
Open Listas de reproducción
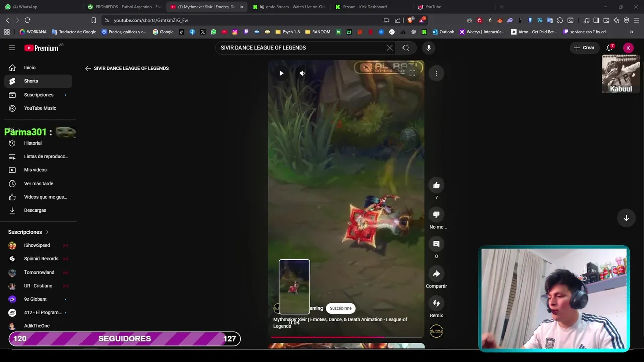pyautogui.click(x=38, y=156)
